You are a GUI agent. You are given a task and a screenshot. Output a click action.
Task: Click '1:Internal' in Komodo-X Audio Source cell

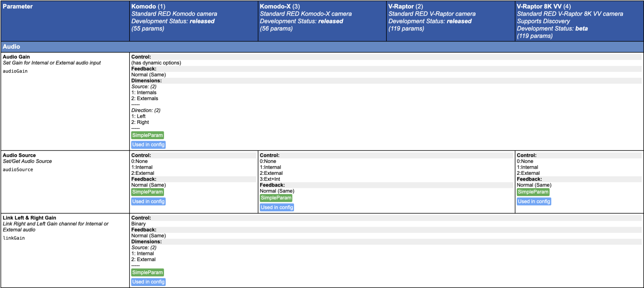(270, 167)
